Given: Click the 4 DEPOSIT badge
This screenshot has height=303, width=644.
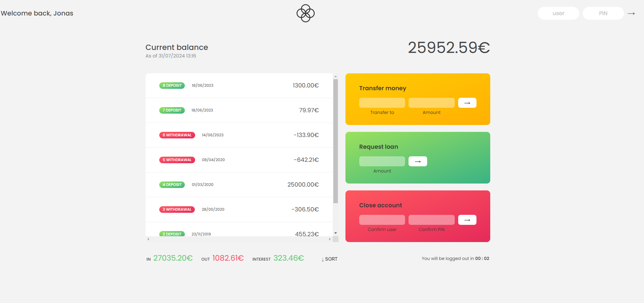Looking at the screenshot, I should pos(172,185).
